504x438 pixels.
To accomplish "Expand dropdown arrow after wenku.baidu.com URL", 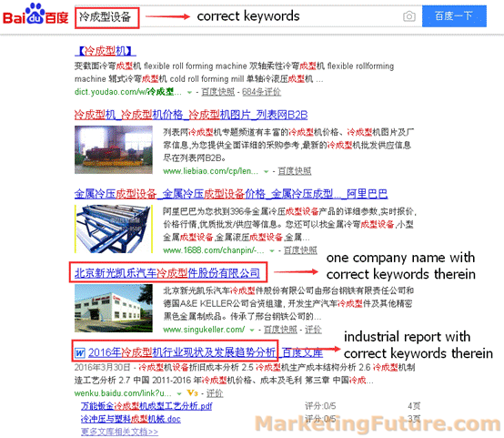I will click(179, 393).
